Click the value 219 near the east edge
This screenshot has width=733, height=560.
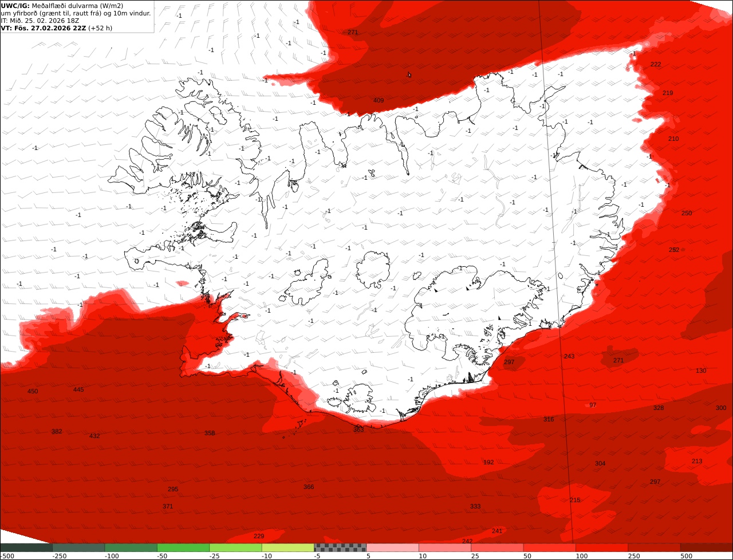click(x=668, y=93)
